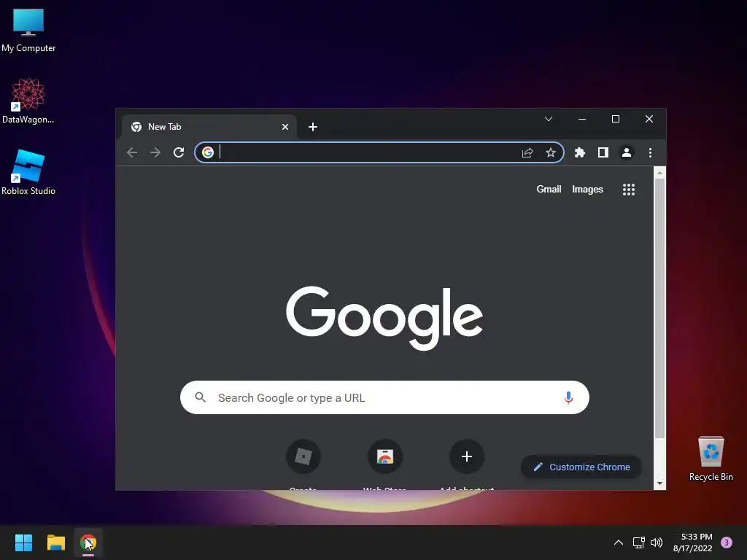The width and height of the screenshot is (747, 560).
Task: Click the scrollbar up arrow
Action: [659, 173]
